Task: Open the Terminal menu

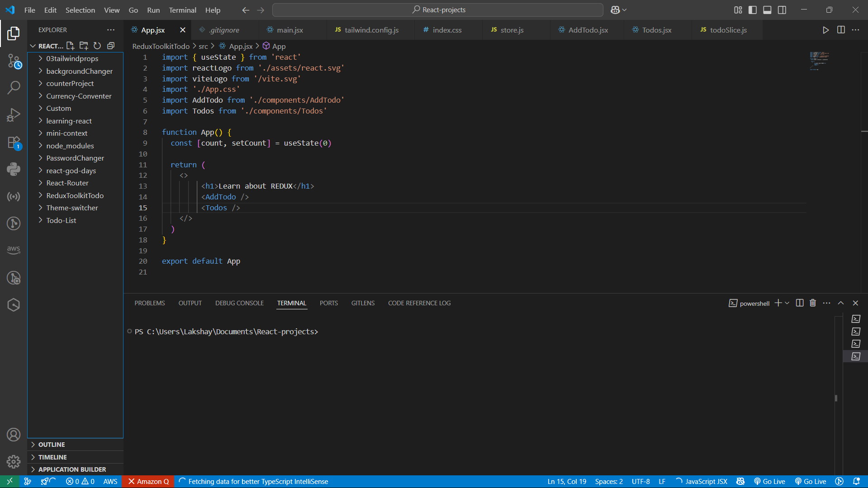Action: (x=182, y=10)
